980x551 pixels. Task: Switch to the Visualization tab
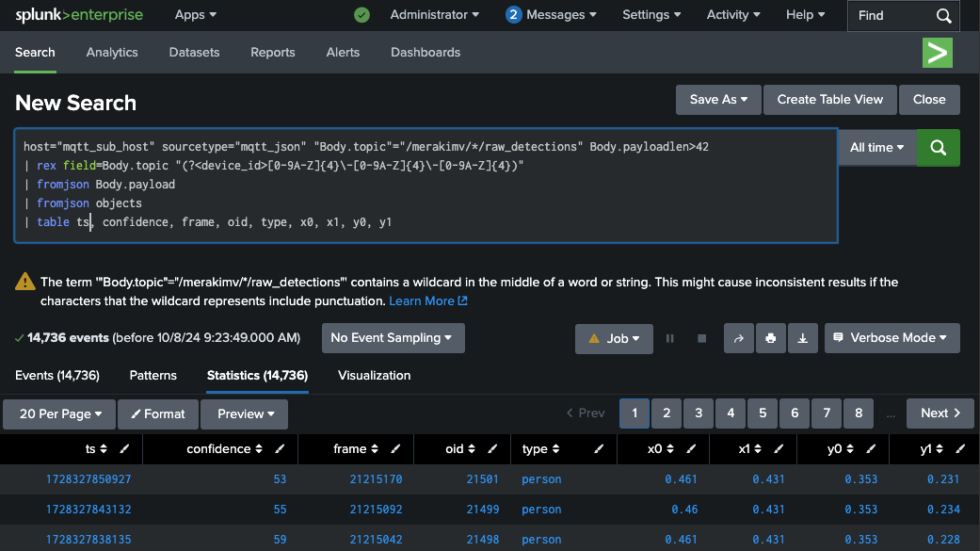pyautogui.click(x=375, y=376)
